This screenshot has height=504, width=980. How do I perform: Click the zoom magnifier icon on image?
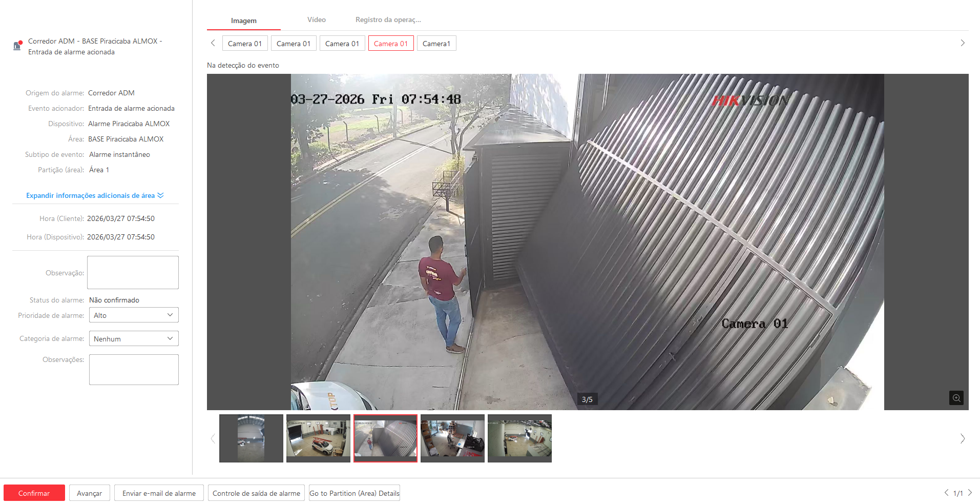(956, 398)
